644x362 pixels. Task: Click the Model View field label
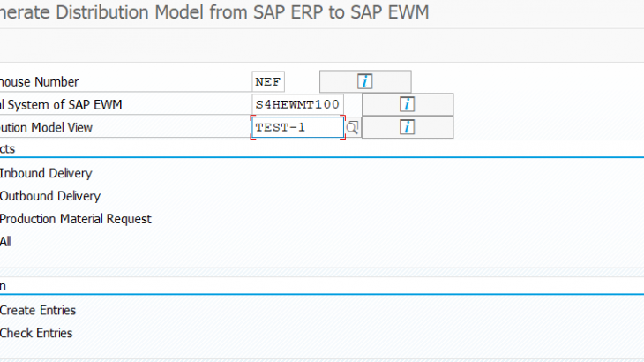pyautogui.click(x=46, y=128)
